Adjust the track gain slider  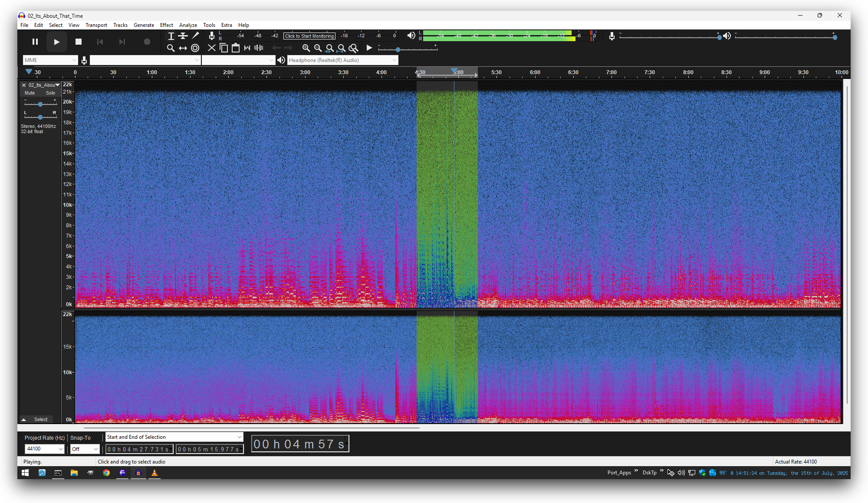[x=40, y=104]
